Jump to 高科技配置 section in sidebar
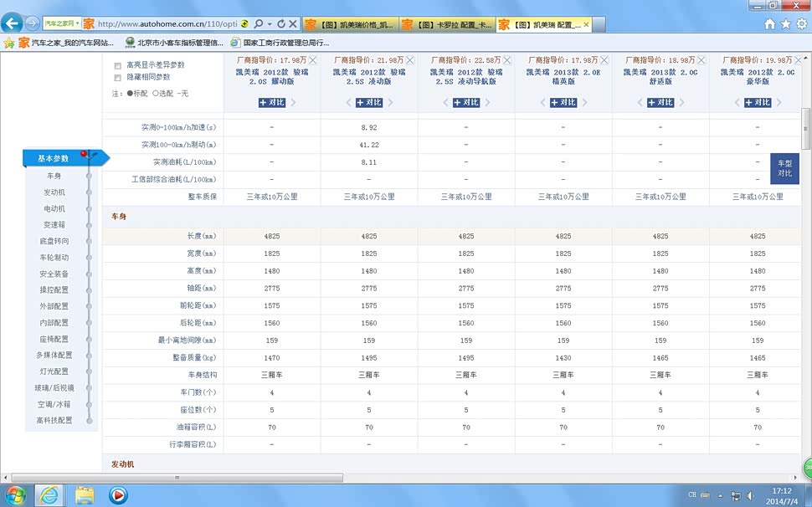The width and height of the screenshot is (812, 507). tap(54, 420)
